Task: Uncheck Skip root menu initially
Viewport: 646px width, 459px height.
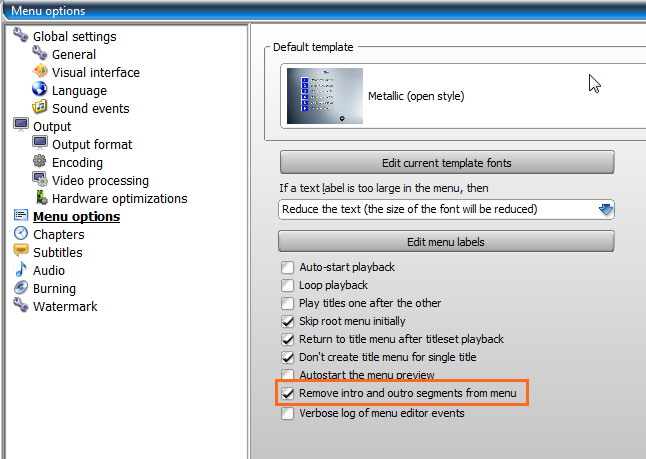Action: (288, 321)
